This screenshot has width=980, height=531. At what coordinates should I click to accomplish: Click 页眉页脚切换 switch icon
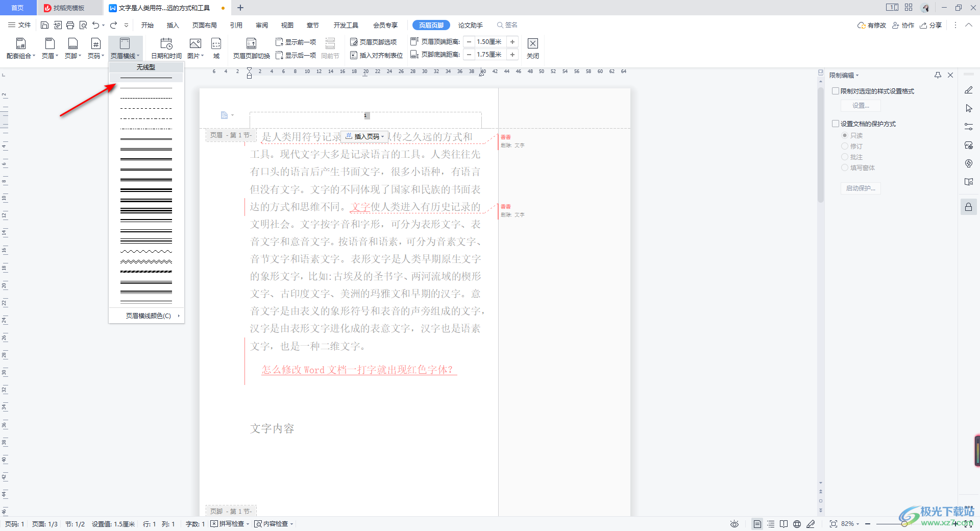pos(251,49)
